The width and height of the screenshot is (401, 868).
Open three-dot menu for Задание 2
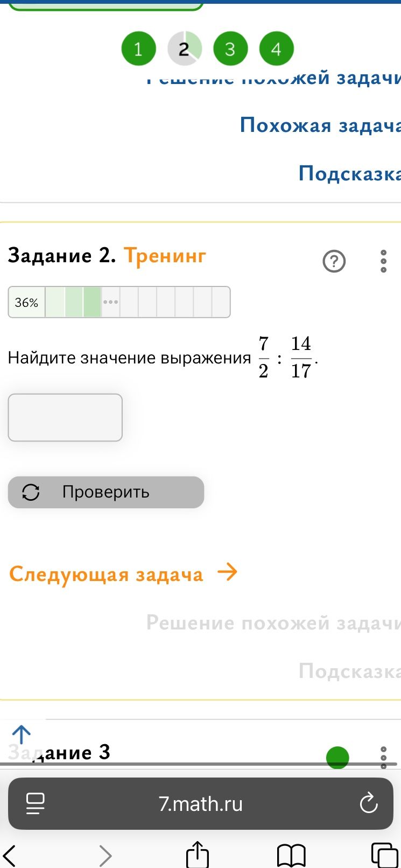(x=383, y=261)
